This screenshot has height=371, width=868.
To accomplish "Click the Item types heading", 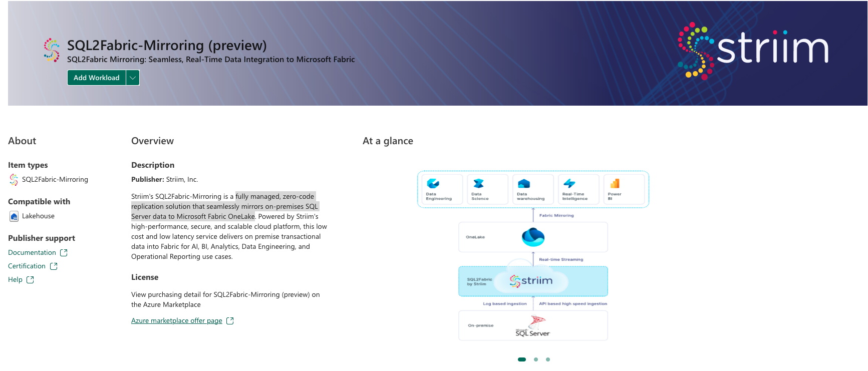I will [x=28, y=165].
